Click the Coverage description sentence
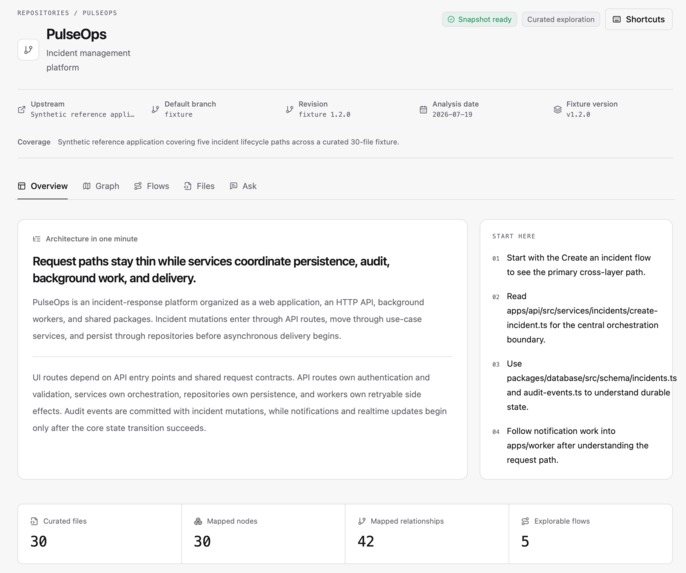Viewport: 686px width, 573px height. tap(228, 142)
